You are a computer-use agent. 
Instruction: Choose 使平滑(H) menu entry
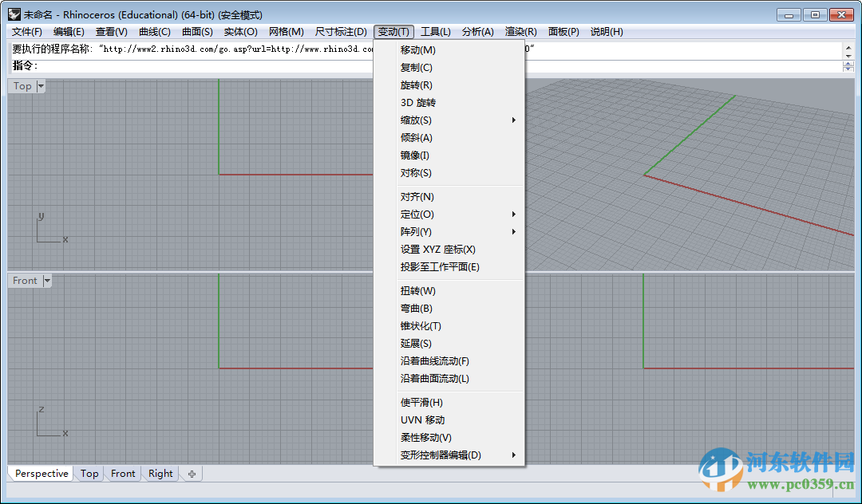coord(449,403)
